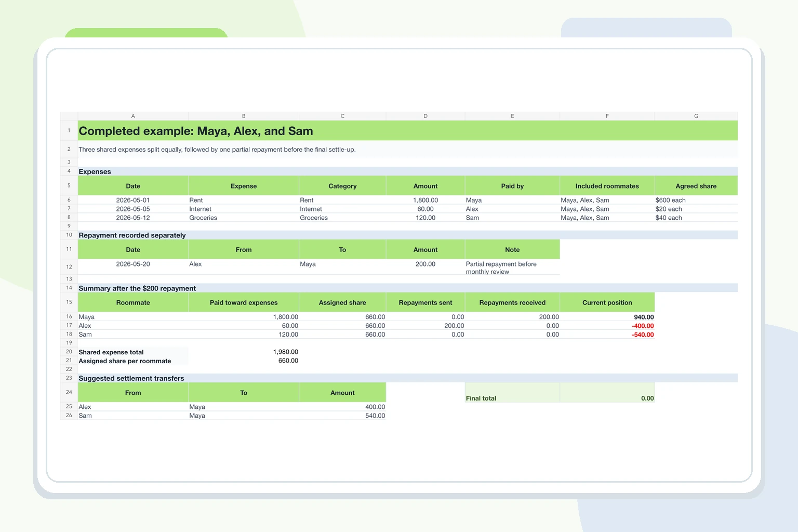Select Alex's current position -400.00
The height and width of the screenshot is (532, 798).
(x=607, y=326)
